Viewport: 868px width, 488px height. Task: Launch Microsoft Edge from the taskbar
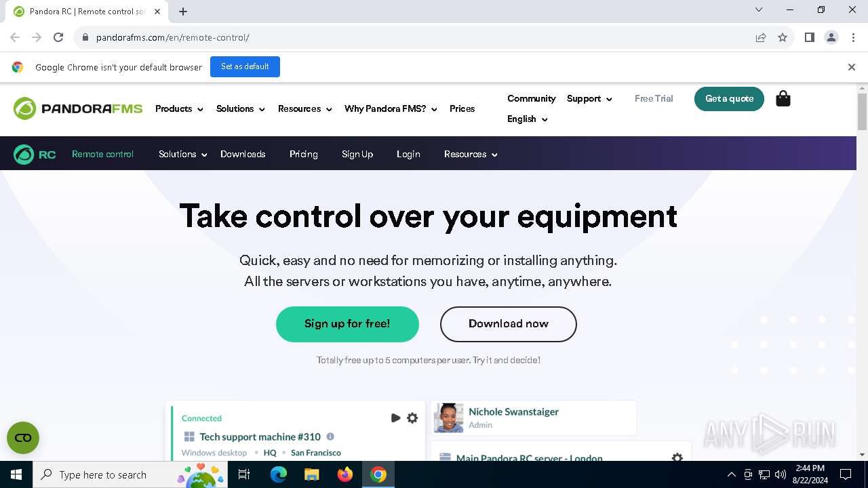pos(279,474)
